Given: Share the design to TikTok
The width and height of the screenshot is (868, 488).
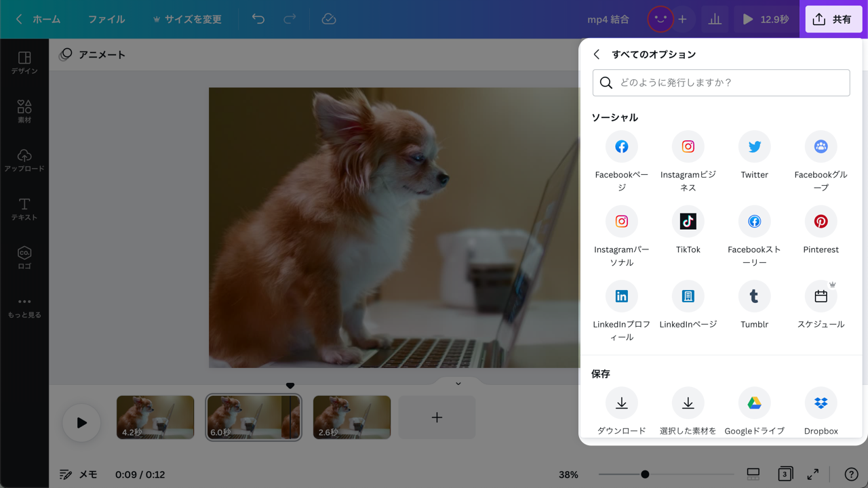Looking at the screenshot, I should click(x=688, y=222).
